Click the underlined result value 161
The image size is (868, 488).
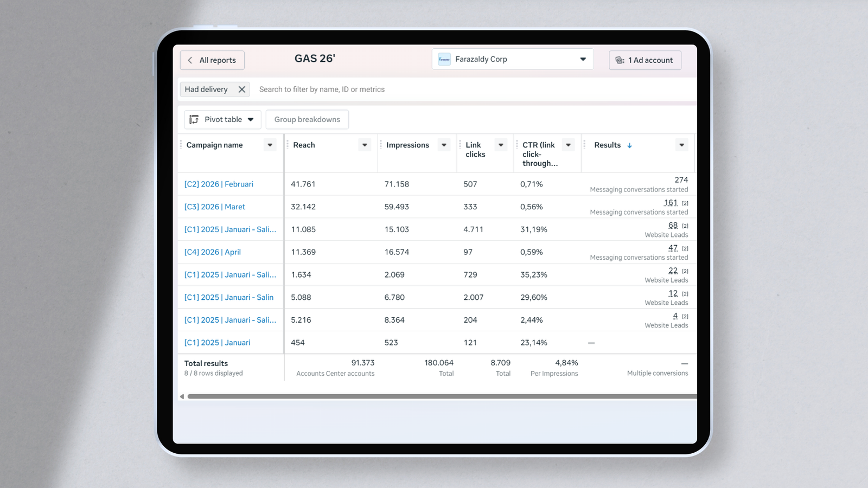[671, 203]
